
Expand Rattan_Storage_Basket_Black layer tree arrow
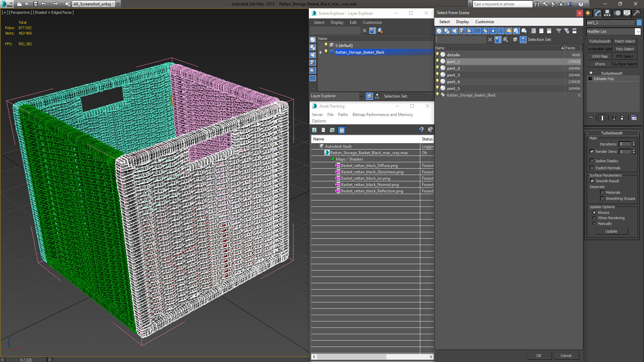point(321,52)
